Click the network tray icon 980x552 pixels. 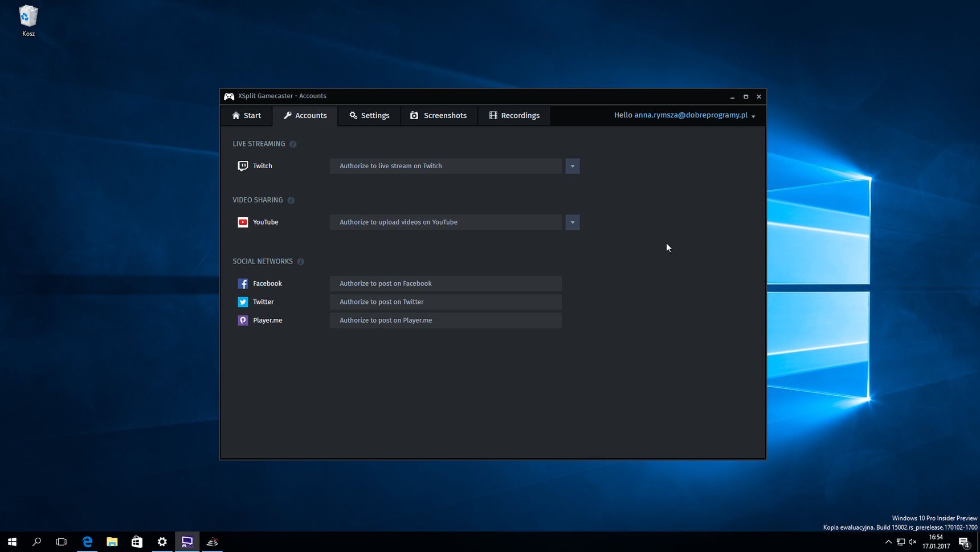pyautogui.click(x=901, y=542)
